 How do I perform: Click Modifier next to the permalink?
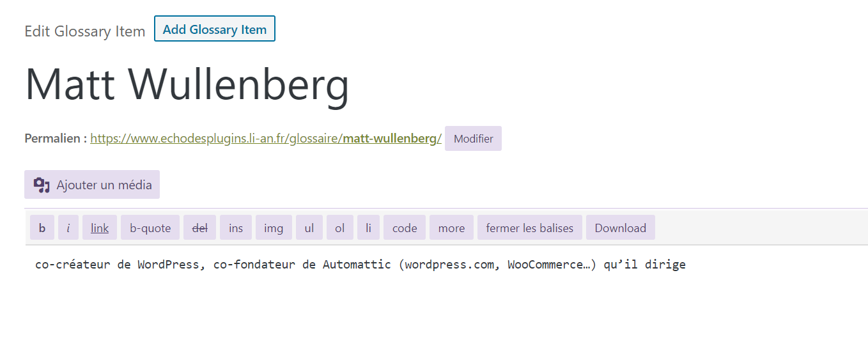pos(473,139)
